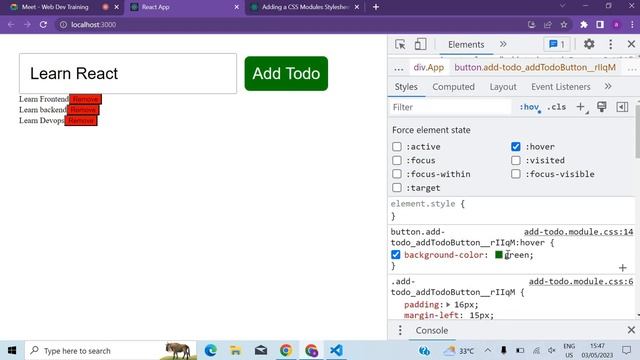Go back in browser history
This screenshot has width=640, height=360.
[x=11, y=24]
